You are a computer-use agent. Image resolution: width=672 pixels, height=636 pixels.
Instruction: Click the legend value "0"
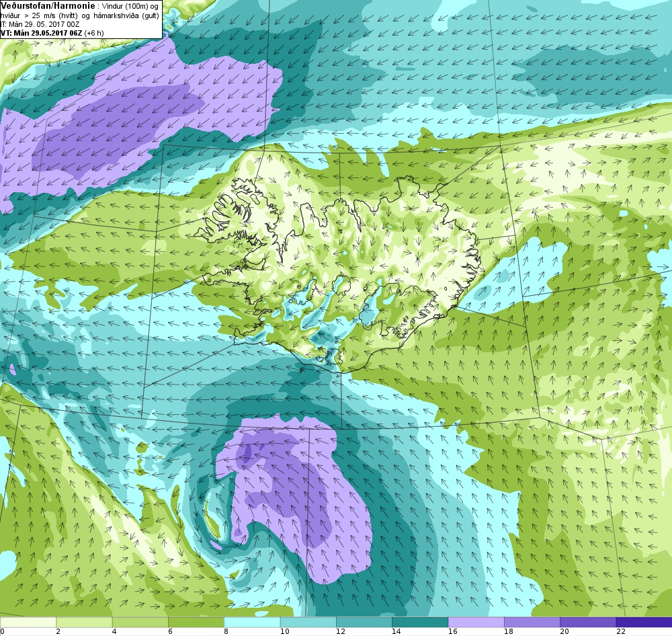(2, 631)
